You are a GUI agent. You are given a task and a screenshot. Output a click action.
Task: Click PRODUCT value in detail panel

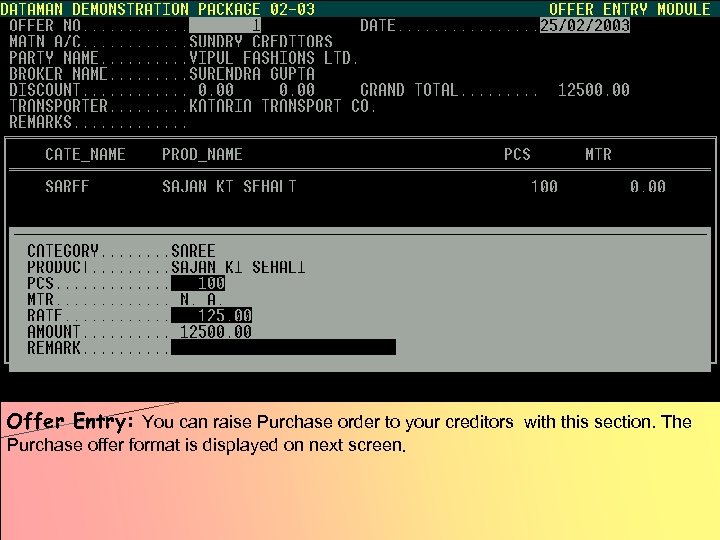(x=238, y=267)
